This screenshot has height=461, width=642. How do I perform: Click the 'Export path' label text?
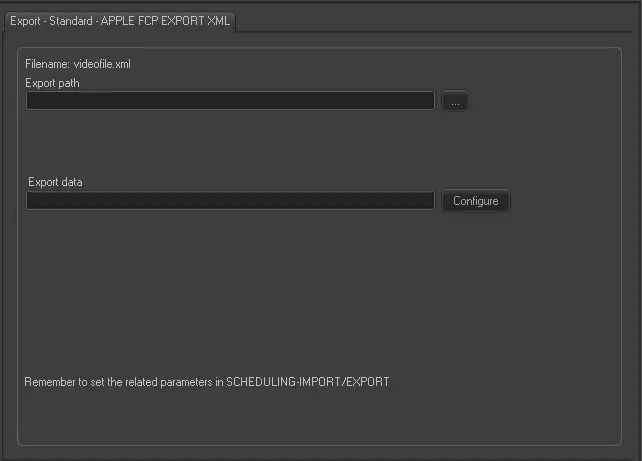(x=53, y=83)
